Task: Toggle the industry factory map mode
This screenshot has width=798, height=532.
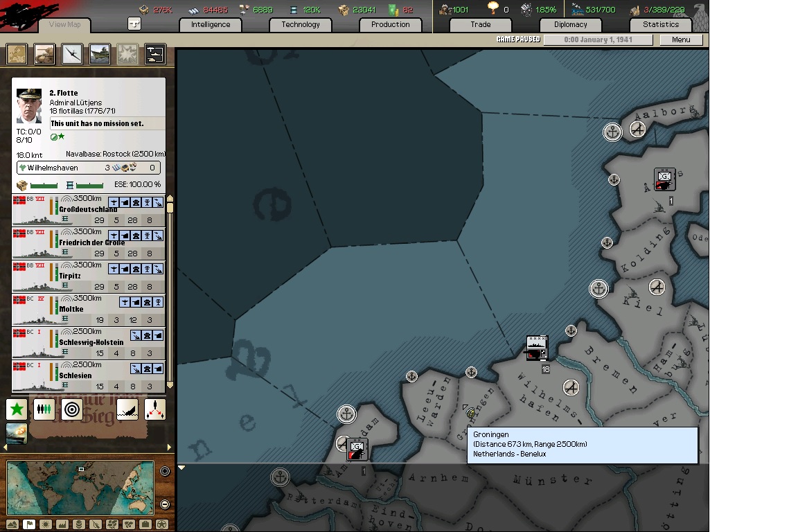Action: 62,524
